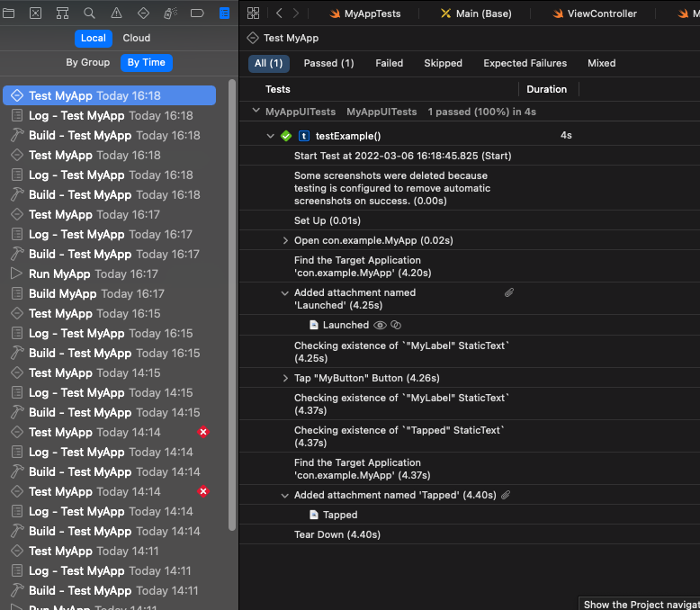700x610 pixels.
Task: Switch to Cloud reports
Action: point(137,38)
